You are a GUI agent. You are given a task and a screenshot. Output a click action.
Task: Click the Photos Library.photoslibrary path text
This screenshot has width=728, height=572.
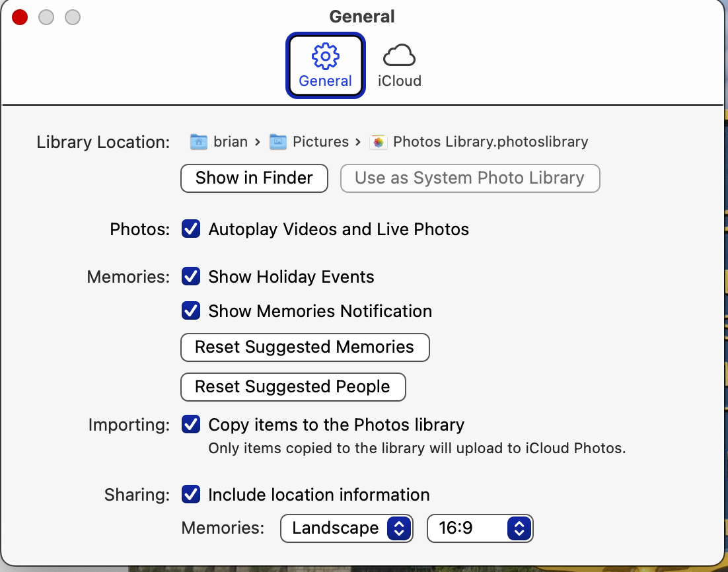pyautogui.click(x=490, y=141)
